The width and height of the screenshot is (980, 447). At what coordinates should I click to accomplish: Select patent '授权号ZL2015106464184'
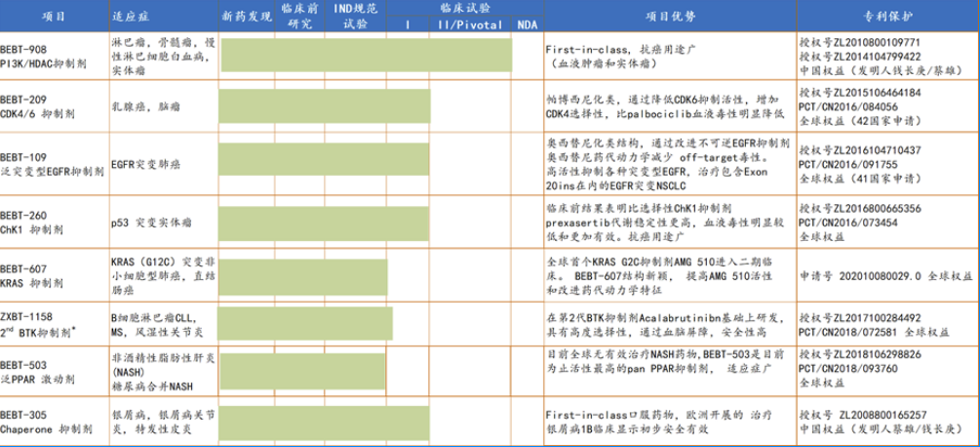pyautogui.click(x=860, y=93)
